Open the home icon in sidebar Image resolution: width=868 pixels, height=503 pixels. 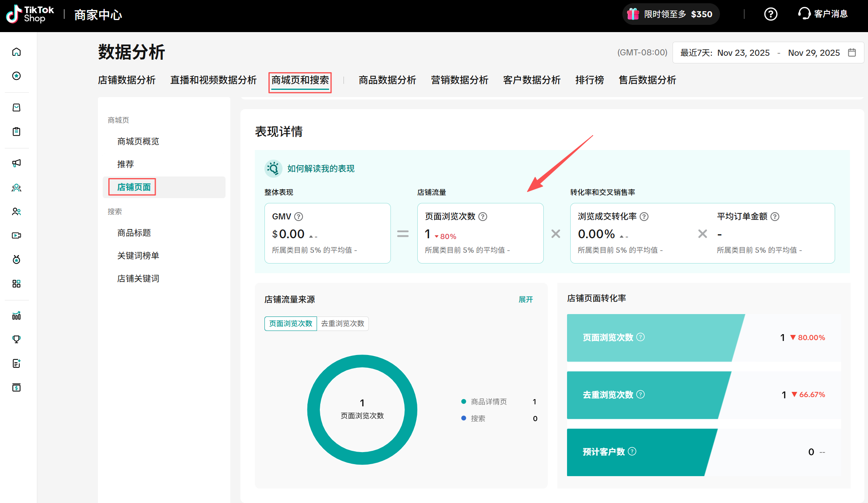point(16,52)
